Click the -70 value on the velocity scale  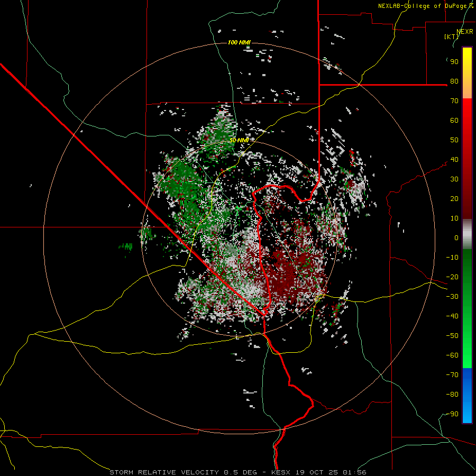point(452,375)
